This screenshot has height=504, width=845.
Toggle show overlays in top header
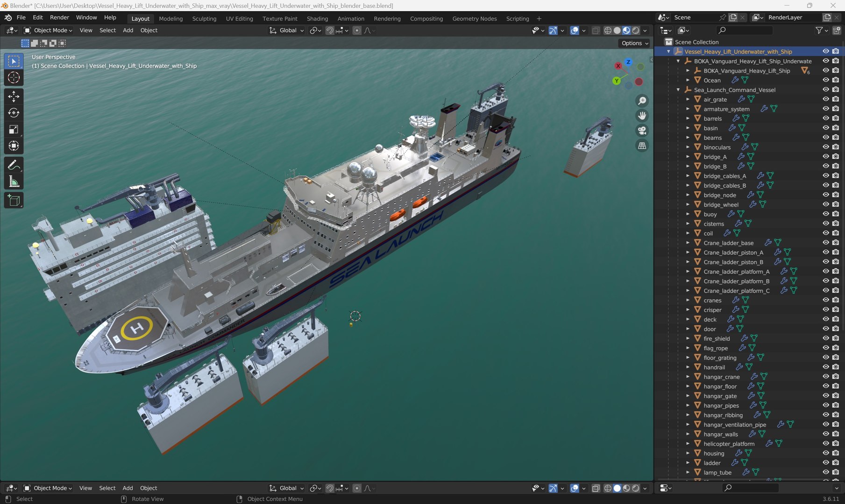point(575,30)
